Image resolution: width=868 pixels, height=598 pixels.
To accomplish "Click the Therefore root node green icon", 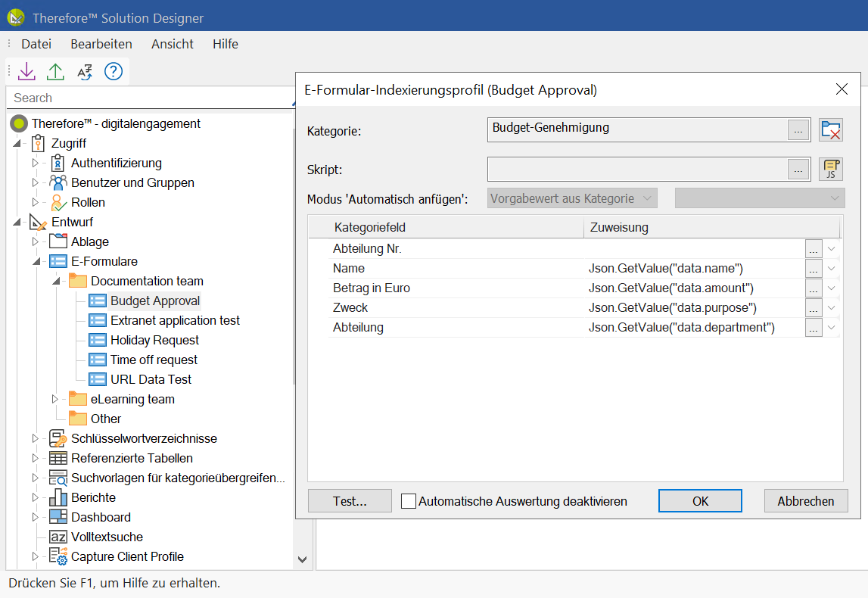I will pos(19,123).
